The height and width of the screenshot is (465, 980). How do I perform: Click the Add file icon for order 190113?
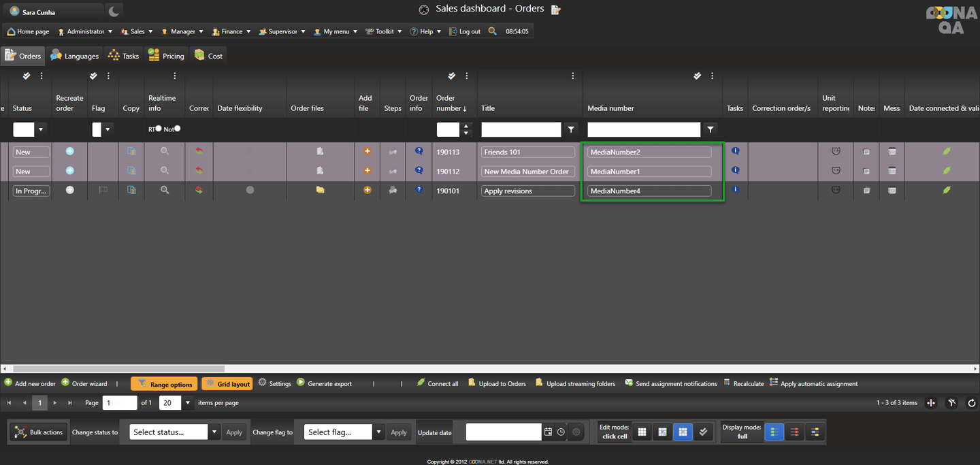(367, 151)
